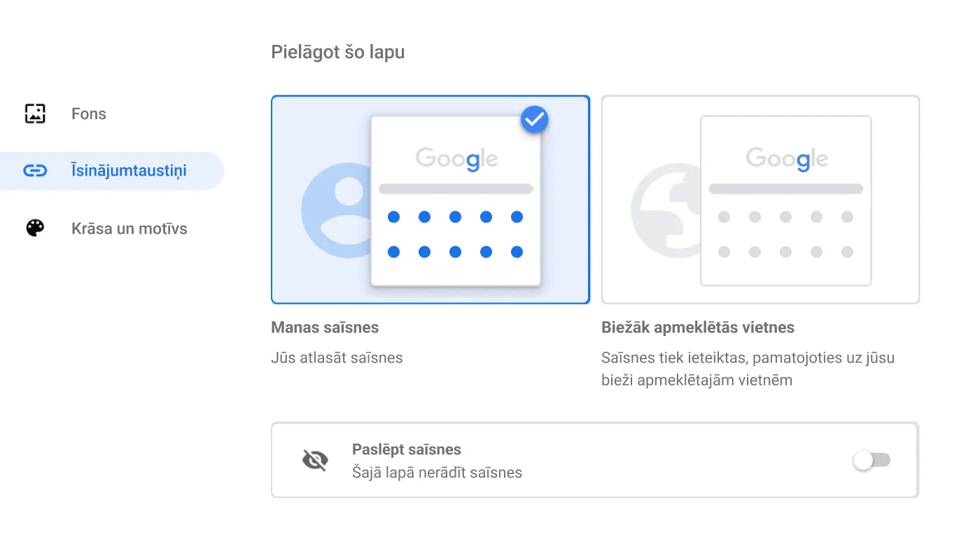
Task: Click the Pielāgot šo lapu heading
Action: 337,52
